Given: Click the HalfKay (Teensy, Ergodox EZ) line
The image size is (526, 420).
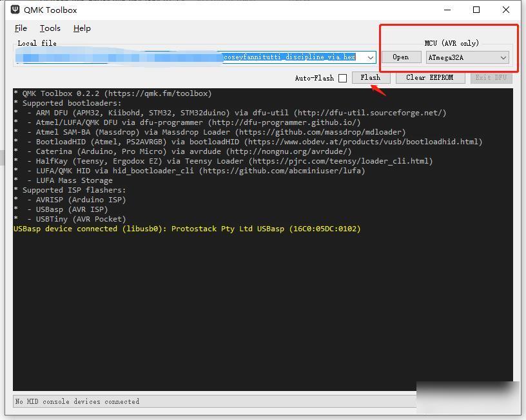Looking at the screenshot, I should (x=223, y=161).
